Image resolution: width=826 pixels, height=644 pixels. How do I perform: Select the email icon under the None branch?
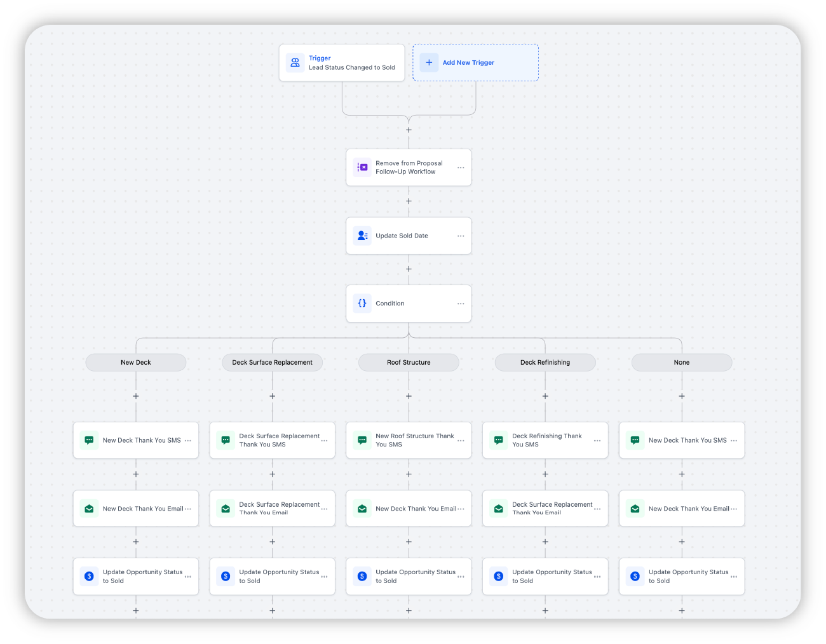pos(635,508)
